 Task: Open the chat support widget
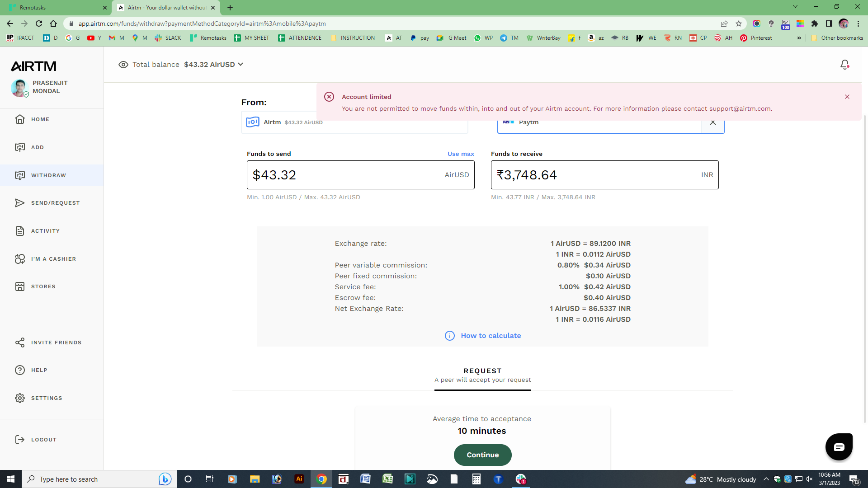(839, 447)
